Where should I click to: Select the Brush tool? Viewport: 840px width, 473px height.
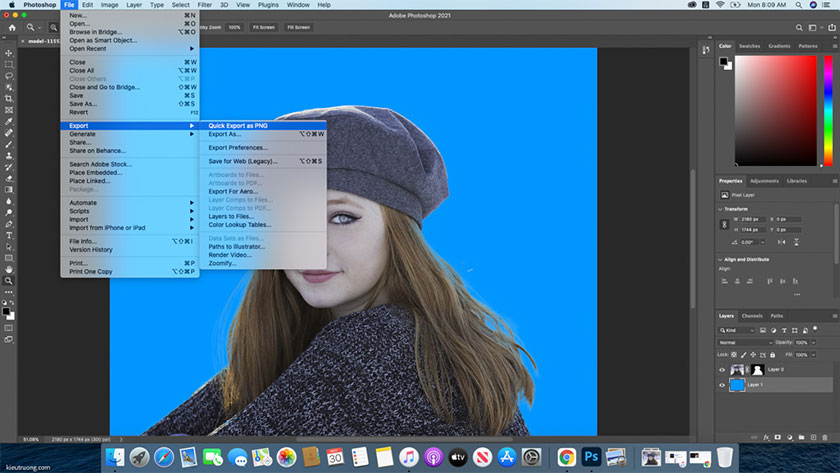click(9, 144)
